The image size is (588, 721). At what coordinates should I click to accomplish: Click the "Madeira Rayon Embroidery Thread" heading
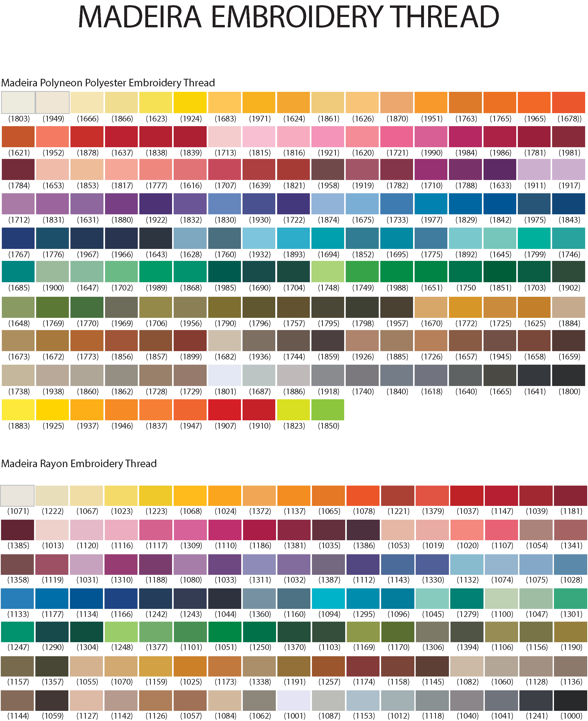(79, 463)
